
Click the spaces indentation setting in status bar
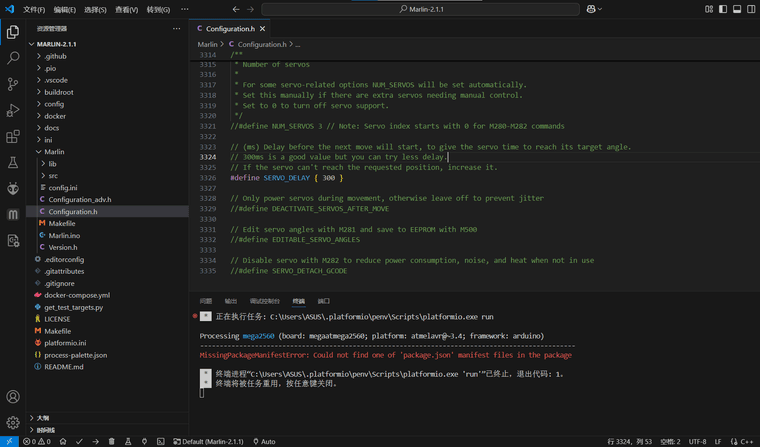pos(670,441)
